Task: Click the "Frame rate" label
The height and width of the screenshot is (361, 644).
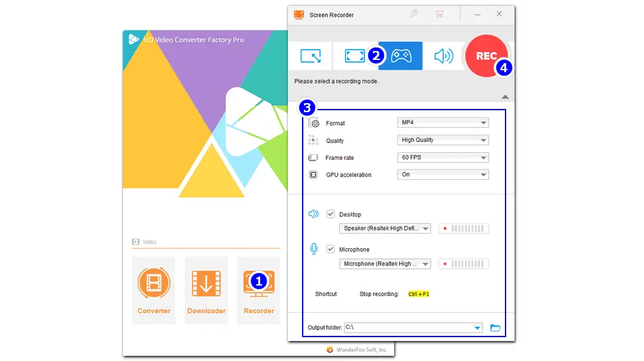Action: (x=339, y=158)
